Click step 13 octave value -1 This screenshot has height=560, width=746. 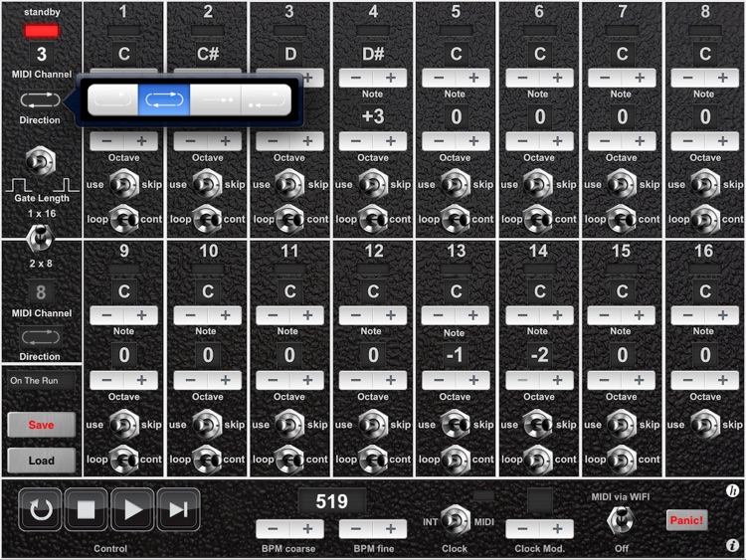[x=456, y=355]
